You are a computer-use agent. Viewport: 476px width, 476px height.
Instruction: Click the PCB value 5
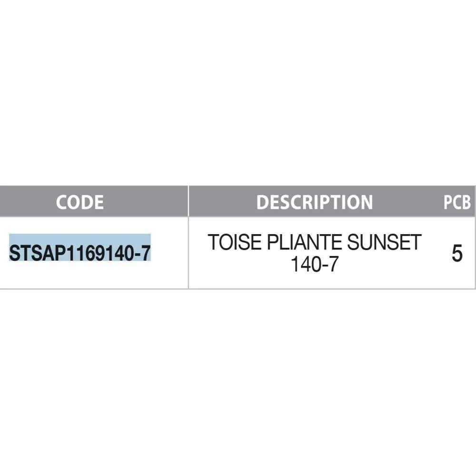[457, 253]
